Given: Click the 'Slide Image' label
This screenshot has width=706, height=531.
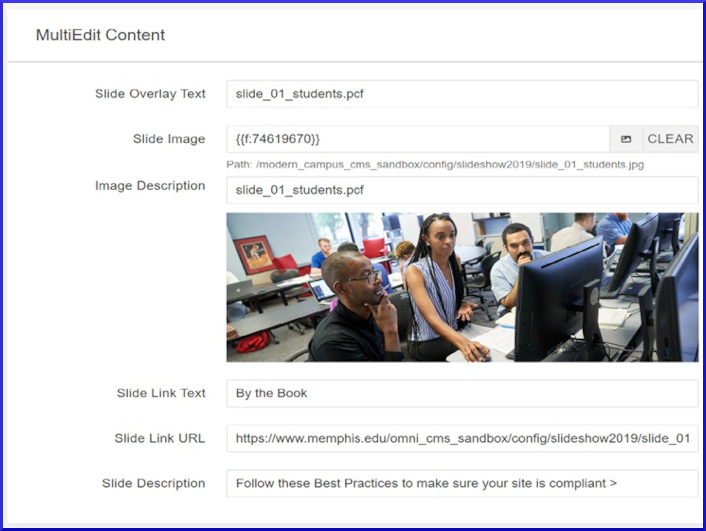Looking at the screenshot, I should click(x=169, y=139).
